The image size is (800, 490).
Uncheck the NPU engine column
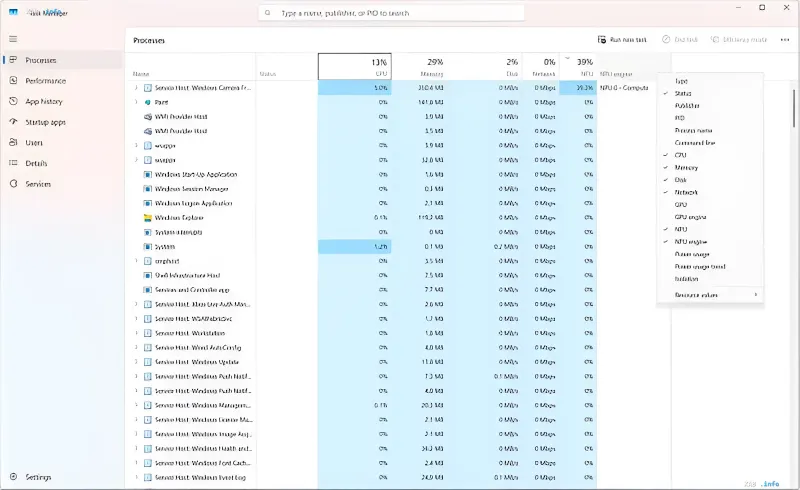(x=710, y=242)
